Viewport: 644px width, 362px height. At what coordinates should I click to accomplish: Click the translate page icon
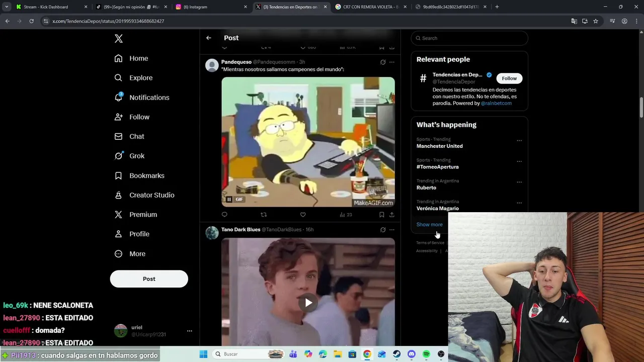(x=574, y=21)
